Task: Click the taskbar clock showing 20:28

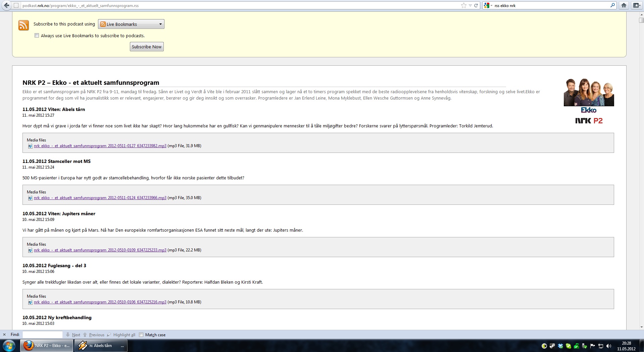Action: point(626,346)
